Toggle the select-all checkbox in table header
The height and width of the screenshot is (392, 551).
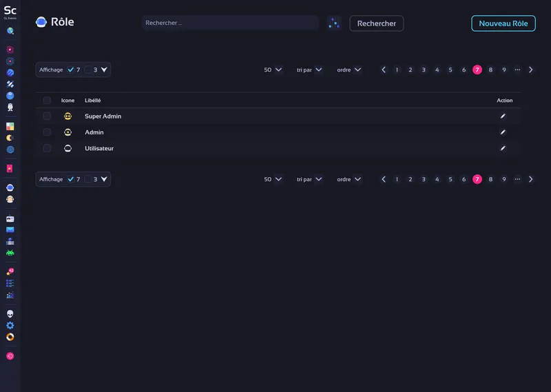(47, 101)
